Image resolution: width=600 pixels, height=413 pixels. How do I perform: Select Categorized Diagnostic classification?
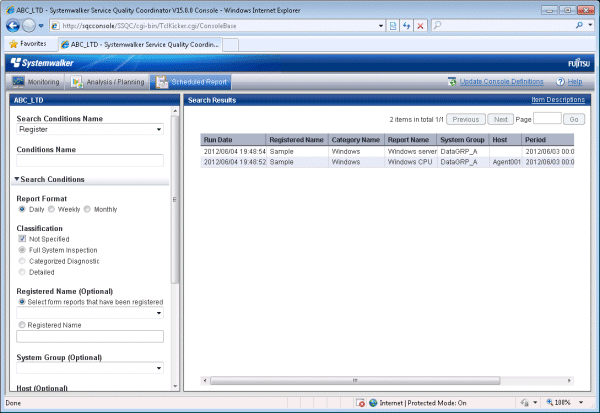22,261
